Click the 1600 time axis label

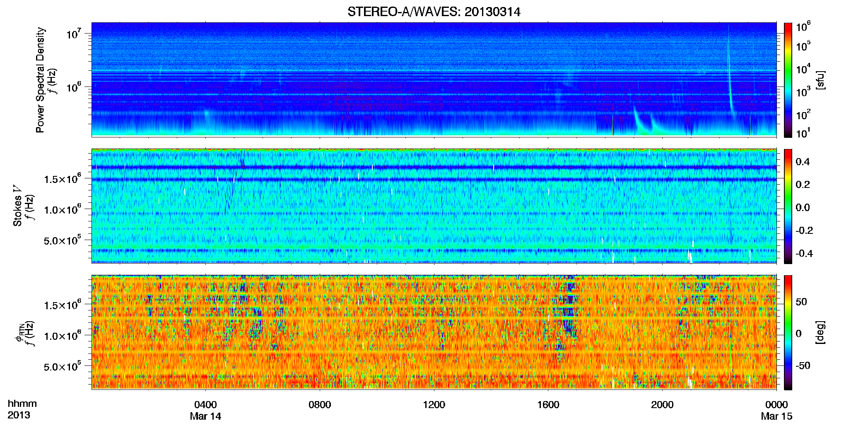click(x=548, y=404)
